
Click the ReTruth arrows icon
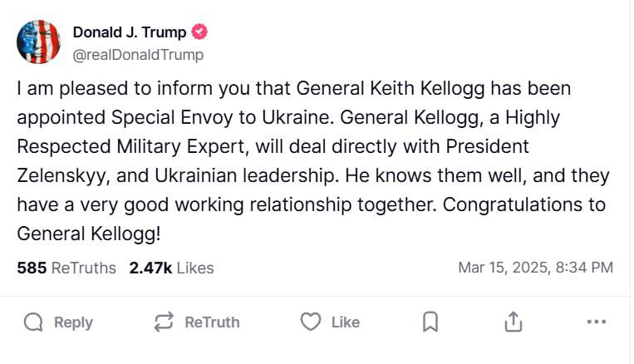tap(164, 322)
